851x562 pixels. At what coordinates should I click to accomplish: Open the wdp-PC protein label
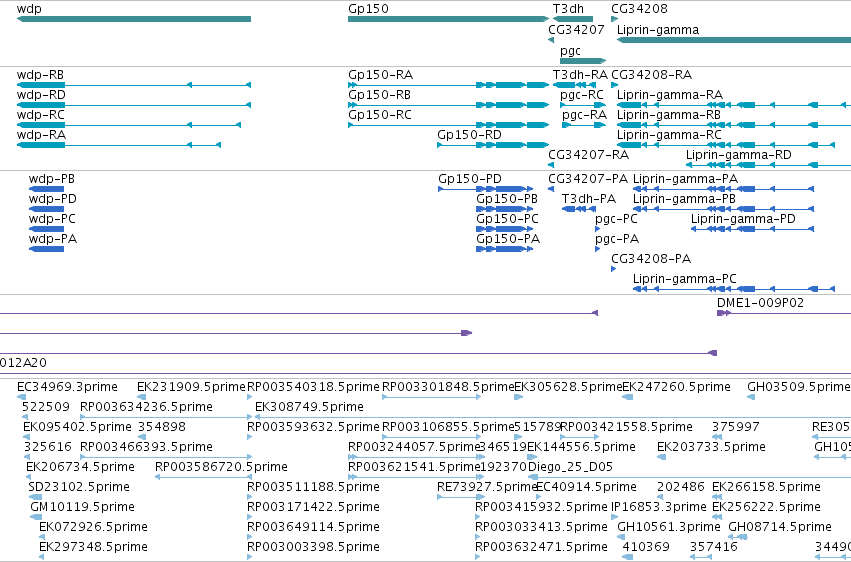(52, 220)
